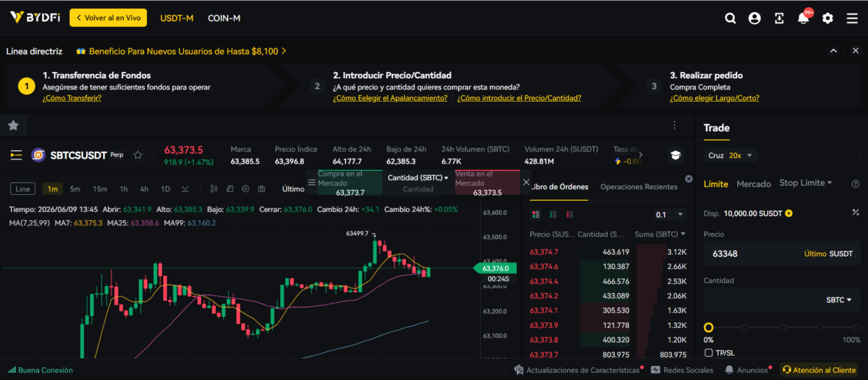Open chart settings hexagon icon
Image resolution: width=868 pixels, height=380 pixels.
pos(245,189)
